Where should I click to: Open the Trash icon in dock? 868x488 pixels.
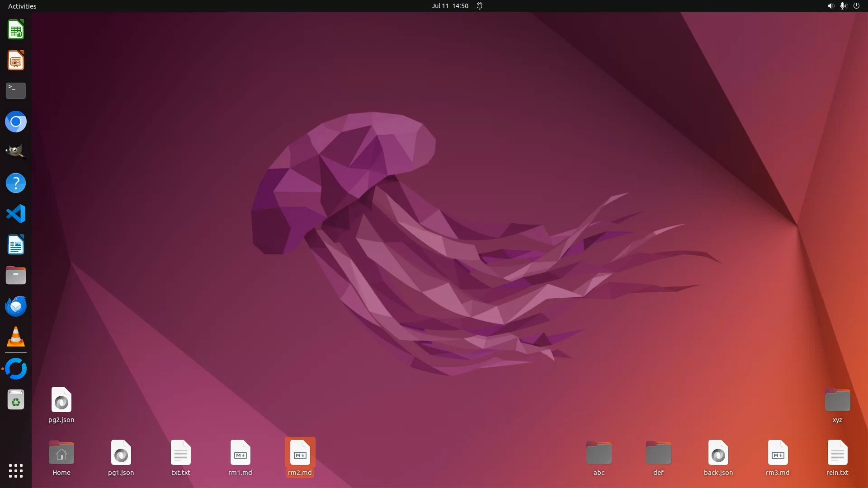(16, 400)
